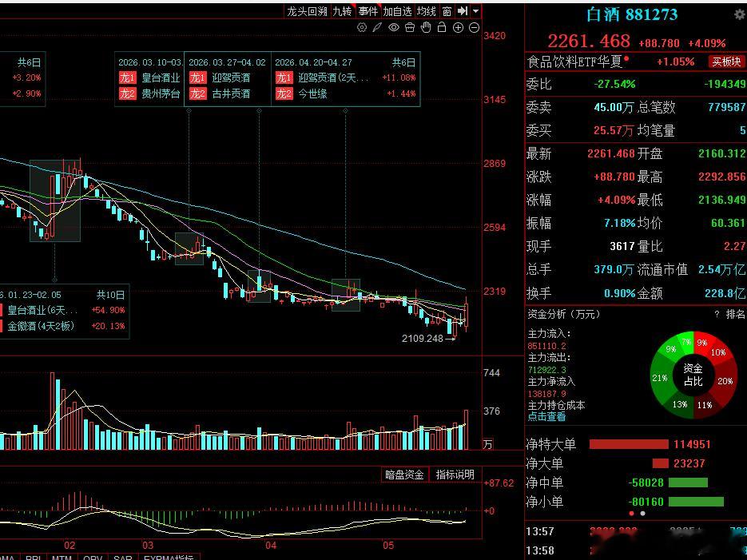Viewport: 747px width, 560px height.
Task: Click the 20% dark red pie segment
Action: [725, 381]
